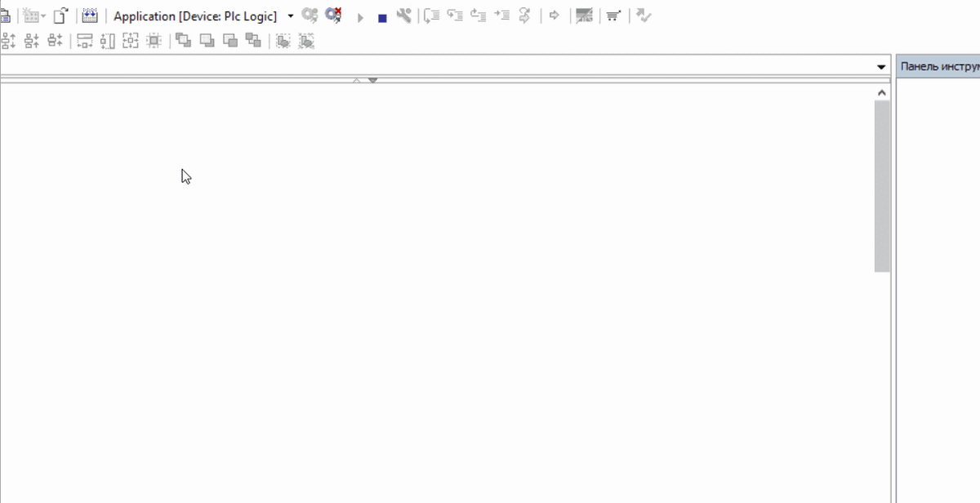
Task: Click the Step Over debug icon
Action: (432, 16)
